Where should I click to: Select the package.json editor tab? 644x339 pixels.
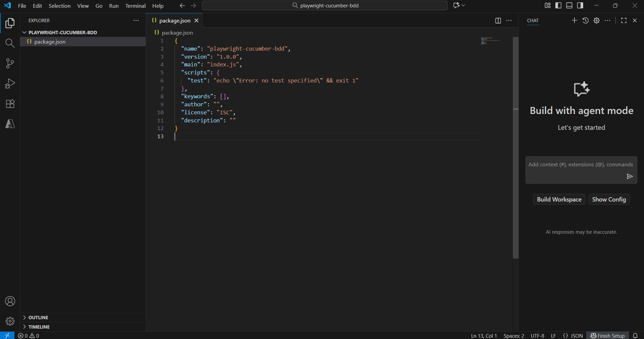tap(175, 21)
